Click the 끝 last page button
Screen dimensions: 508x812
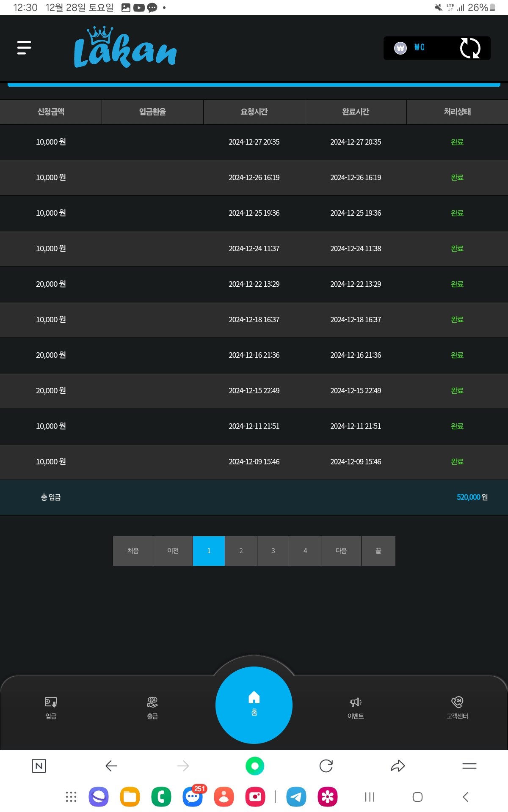(378, 551)
